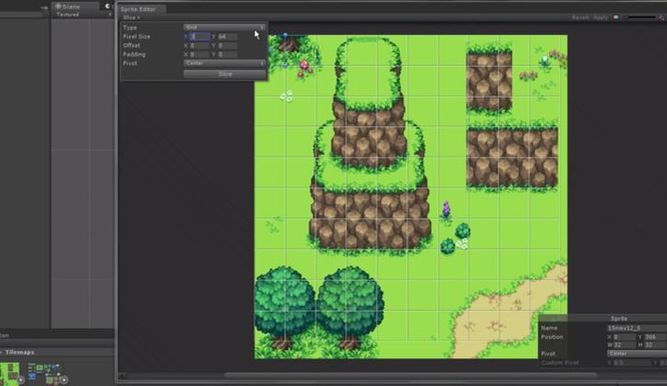The width and height of the screenshot is (667, 386).
Task: Click the Offset Y input field
Action: click(227, 46)
